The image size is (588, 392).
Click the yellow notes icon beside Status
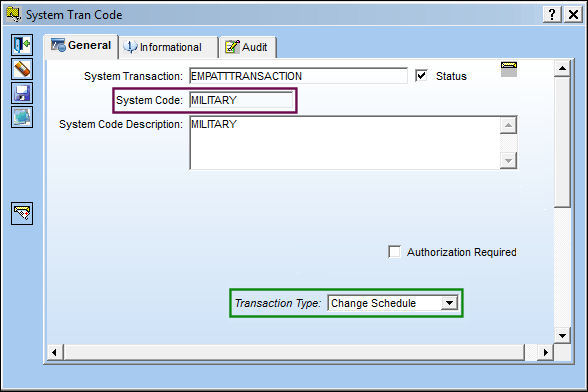[509, 69]
